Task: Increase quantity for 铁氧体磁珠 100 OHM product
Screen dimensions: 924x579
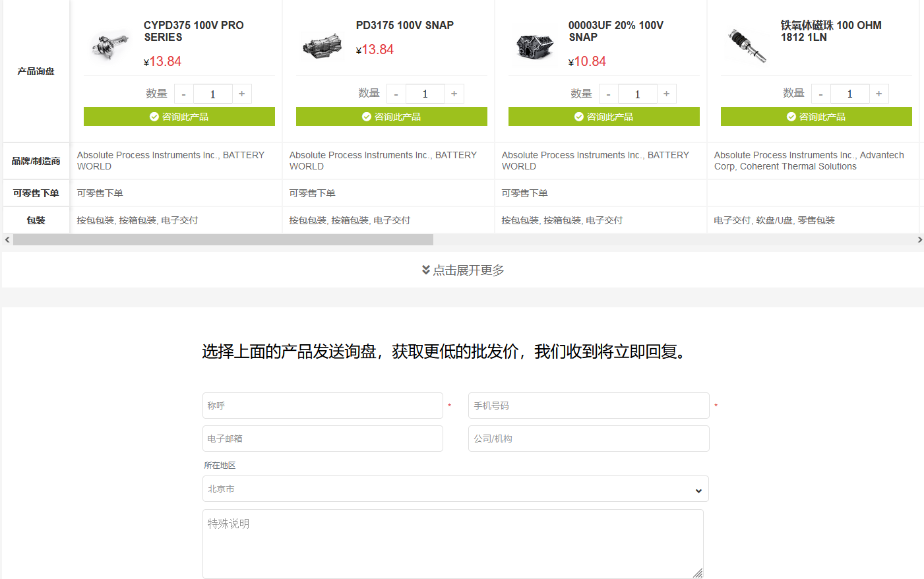Action: point(879,94)
